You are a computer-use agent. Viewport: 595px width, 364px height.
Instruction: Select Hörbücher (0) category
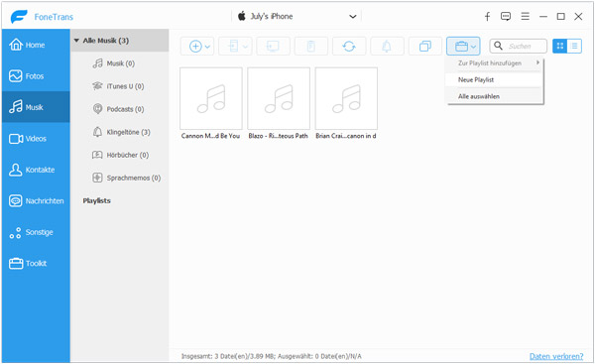pos(120,155)
